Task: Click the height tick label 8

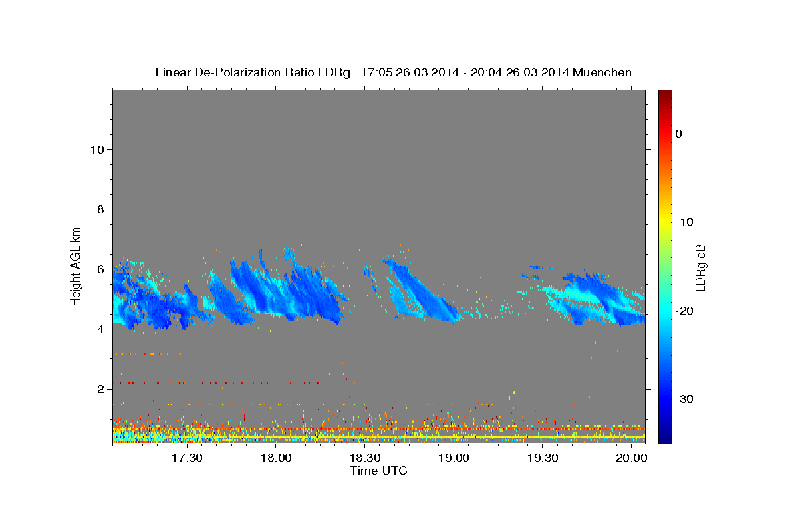Action: tap(100, 209)
